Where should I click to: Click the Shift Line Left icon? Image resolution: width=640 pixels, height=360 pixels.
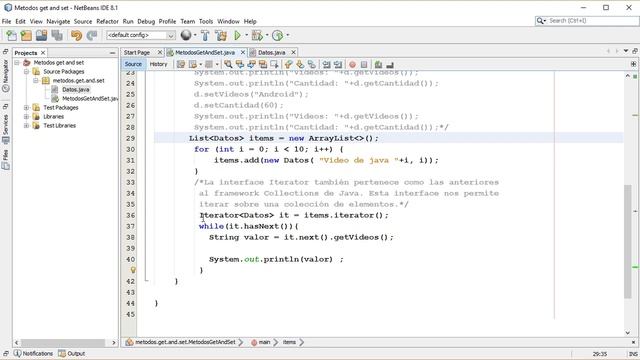(x=327, y=64)
